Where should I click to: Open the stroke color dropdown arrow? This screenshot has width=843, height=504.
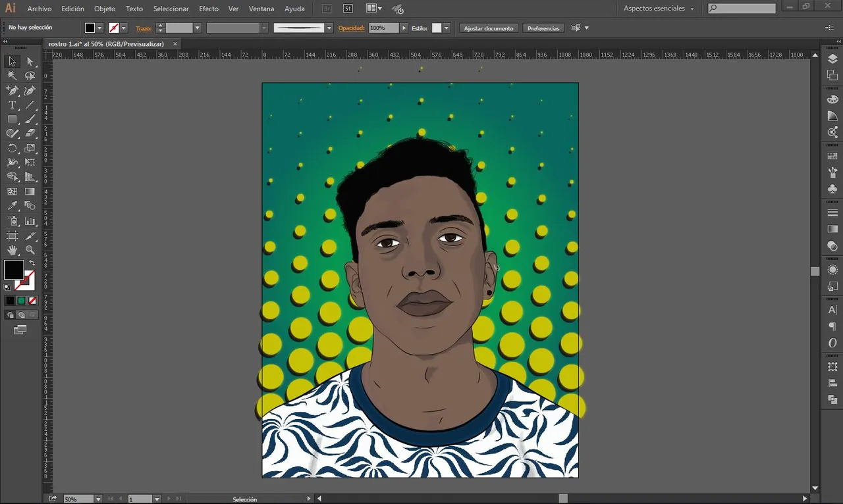[x=124, y=28]
